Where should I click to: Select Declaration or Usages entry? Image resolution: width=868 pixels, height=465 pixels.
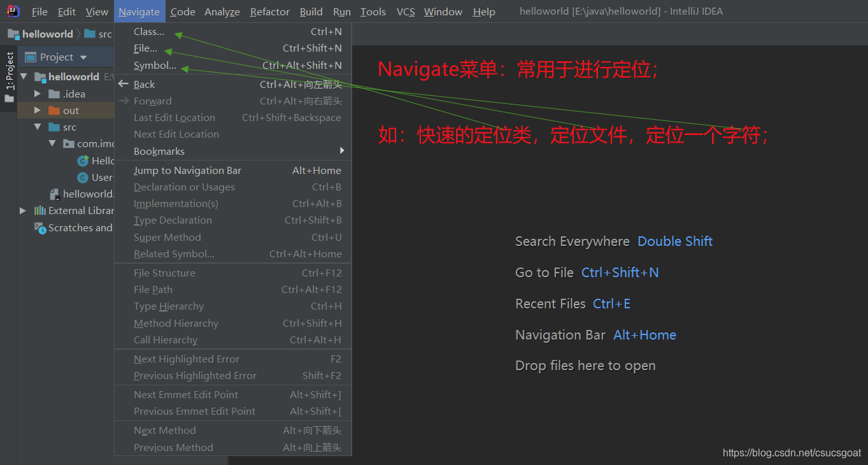233,187
